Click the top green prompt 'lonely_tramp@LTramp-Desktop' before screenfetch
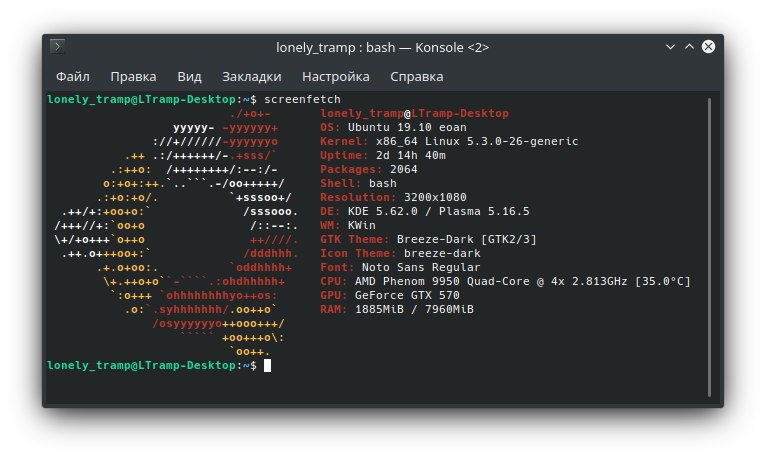Image resolution: width=766 pixels, height=458 pixels. coord(142,99)
